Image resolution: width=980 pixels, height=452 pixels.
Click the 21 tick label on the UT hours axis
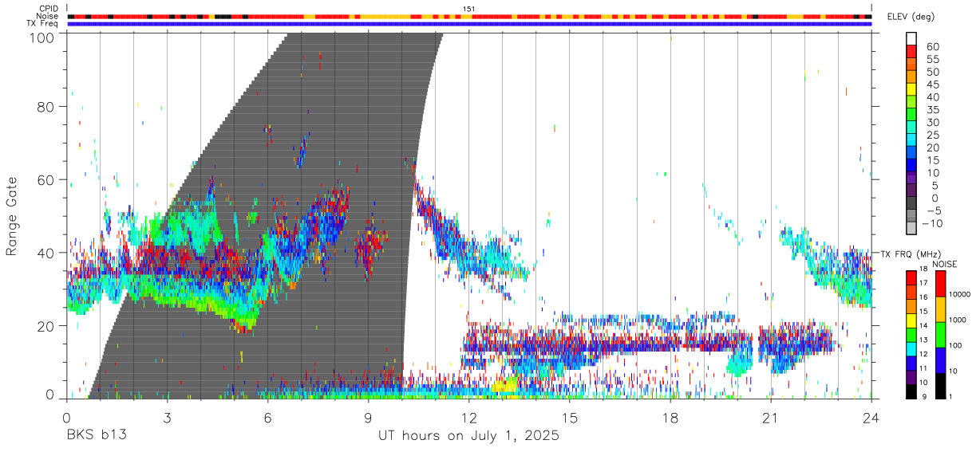[x=770, y=418]
